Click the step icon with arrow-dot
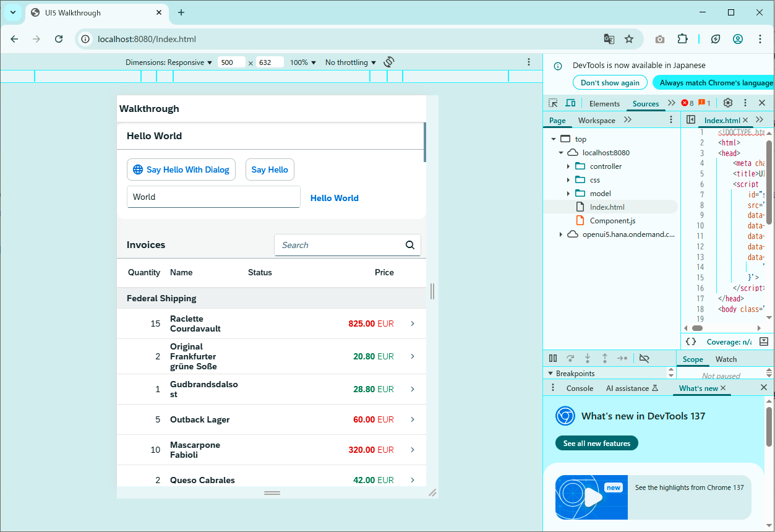775x532 pixels. [x=622, y=358]
